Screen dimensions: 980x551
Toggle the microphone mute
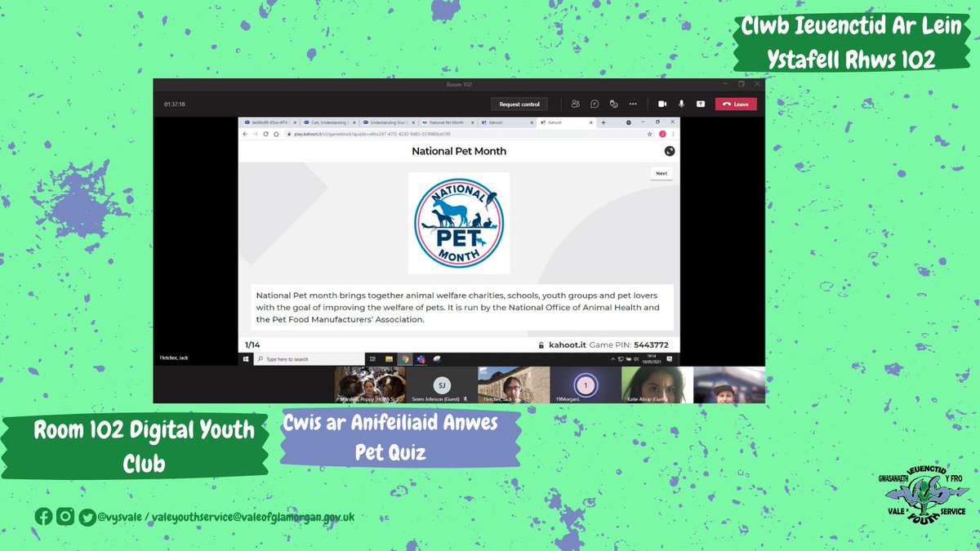(x=681, y=104)
